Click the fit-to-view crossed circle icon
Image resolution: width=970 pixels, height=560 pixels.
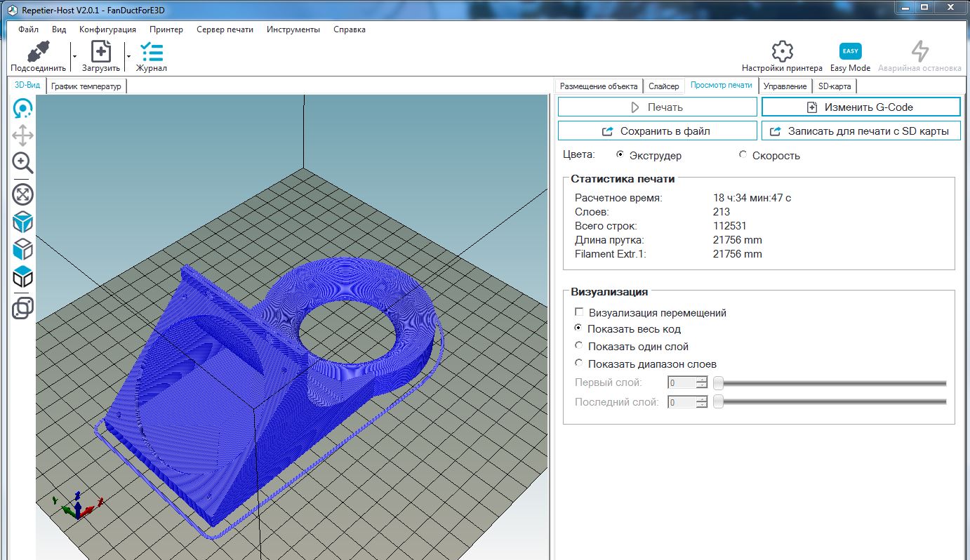[23, 194]
